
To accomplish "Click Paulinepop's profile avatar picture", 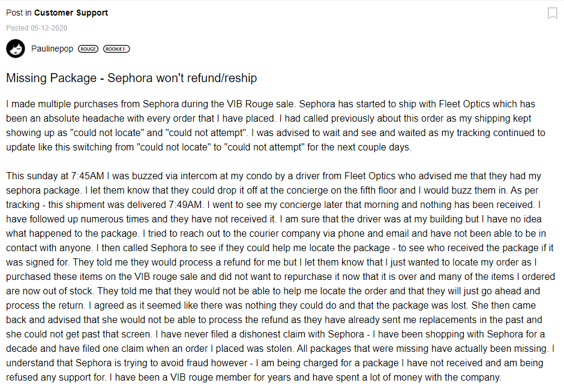I will tap(16, 49).
